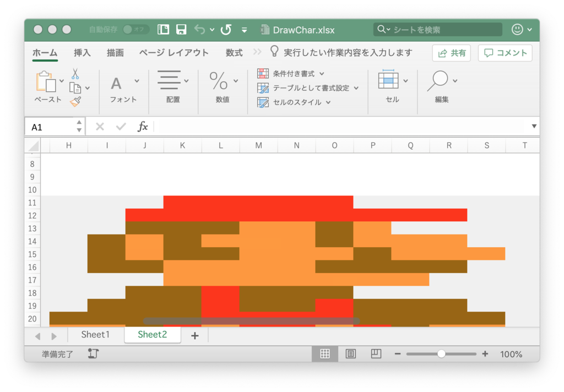Click the next sheet navigation arrow

pos(54,336)
